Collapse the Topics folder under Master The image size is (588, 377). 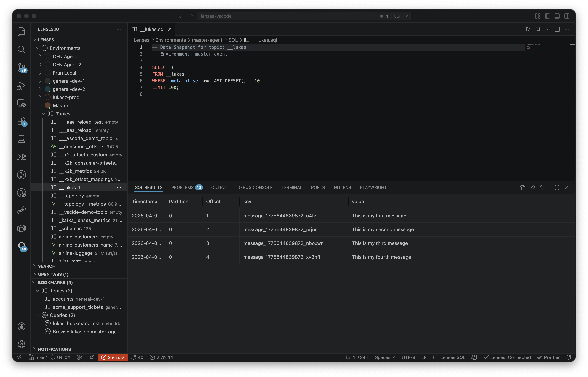pos(44,114)
